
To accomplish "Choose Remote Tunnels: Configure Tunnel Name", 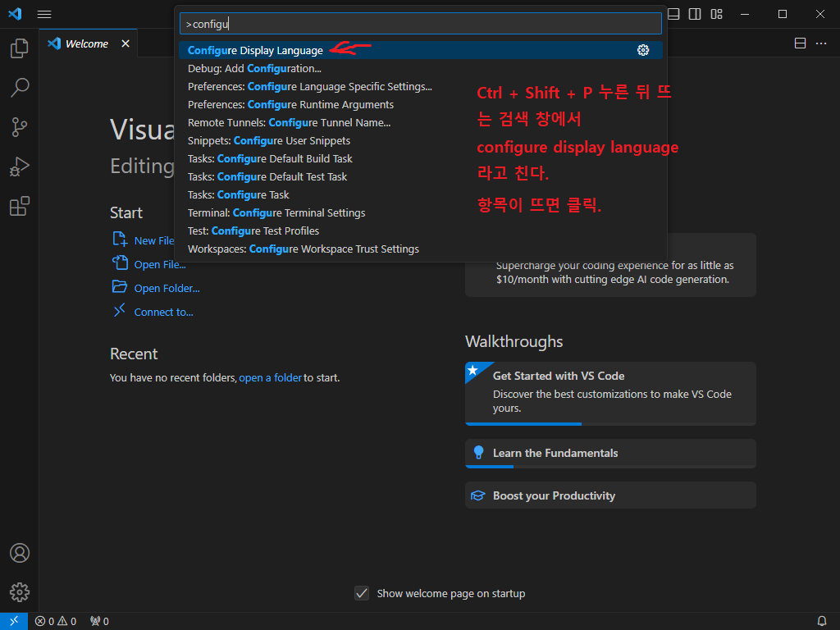I will point(421,123).
